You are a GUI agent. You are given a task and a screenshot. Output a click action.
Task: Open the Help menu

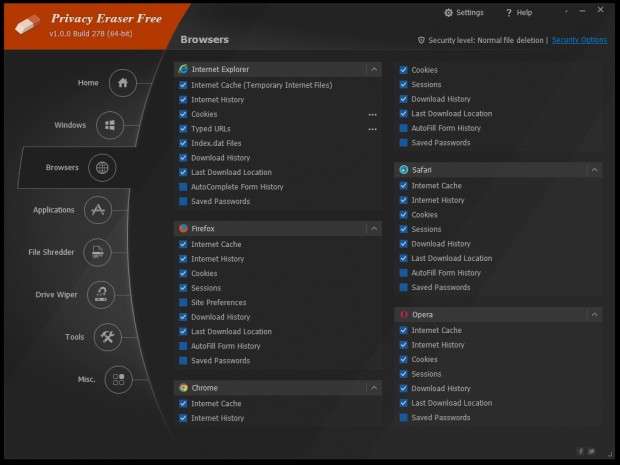519,13
